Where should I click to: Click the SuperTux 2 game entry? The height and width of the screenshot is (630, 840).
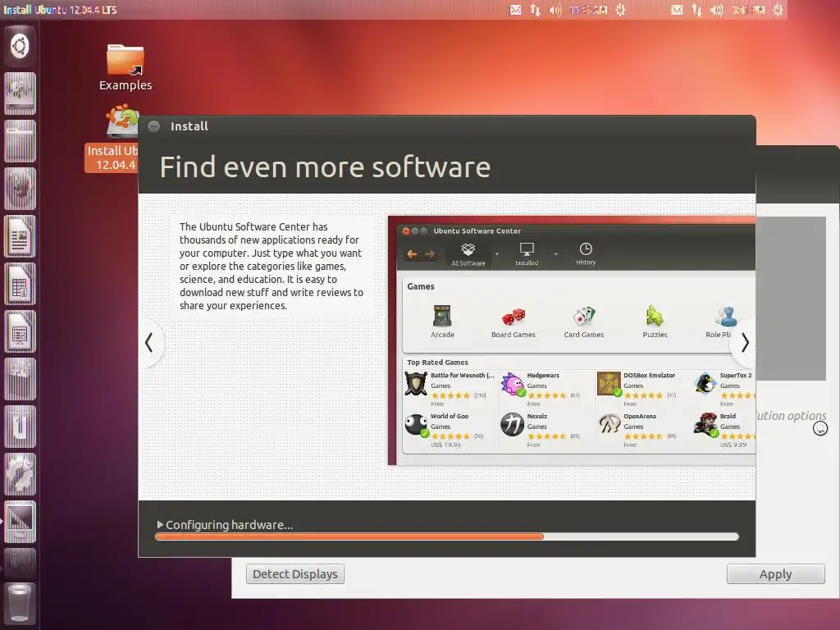pos(724,390)
